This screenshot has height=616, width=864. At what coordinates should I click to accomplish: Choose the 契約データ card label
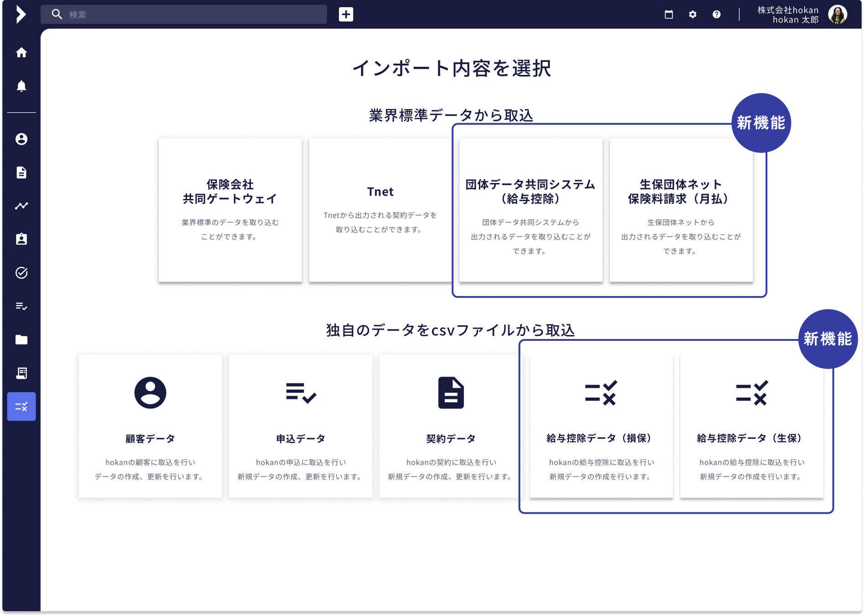coord(451,439)
